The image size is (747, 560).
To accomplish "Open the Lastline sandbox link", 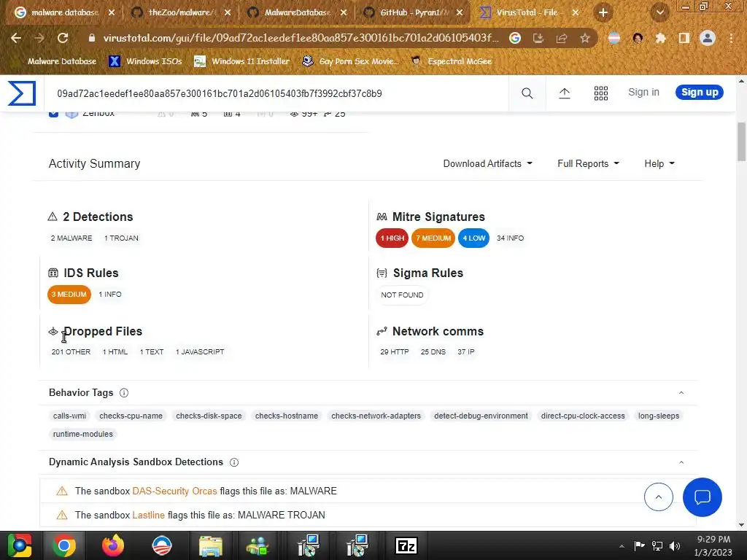I will tap(148, 516).
